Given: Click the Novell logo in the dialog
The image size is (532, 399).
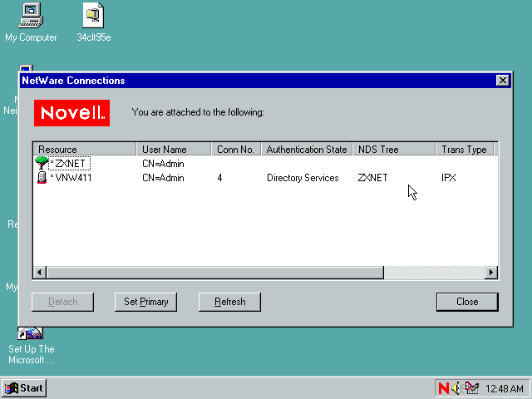Looking at the screenshot, I should 71,113.
